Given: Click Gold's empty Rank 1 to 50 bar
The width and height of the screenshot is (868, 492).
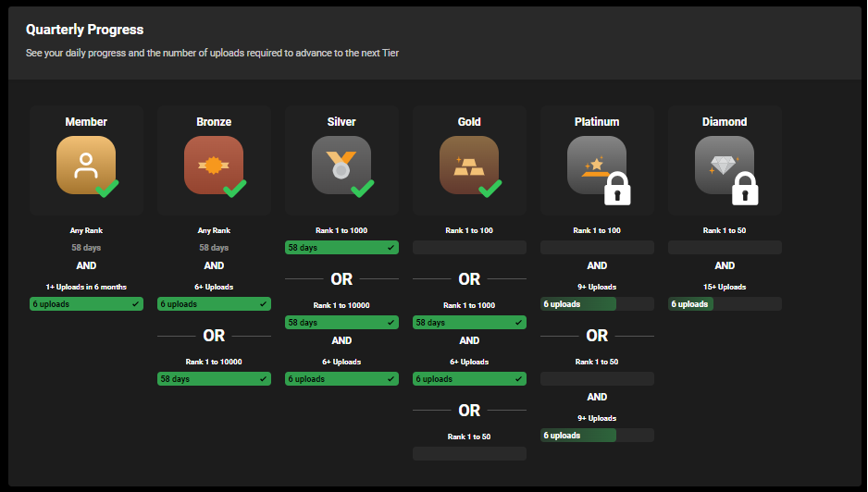Looking at the screenshot, I should (469, 454).
